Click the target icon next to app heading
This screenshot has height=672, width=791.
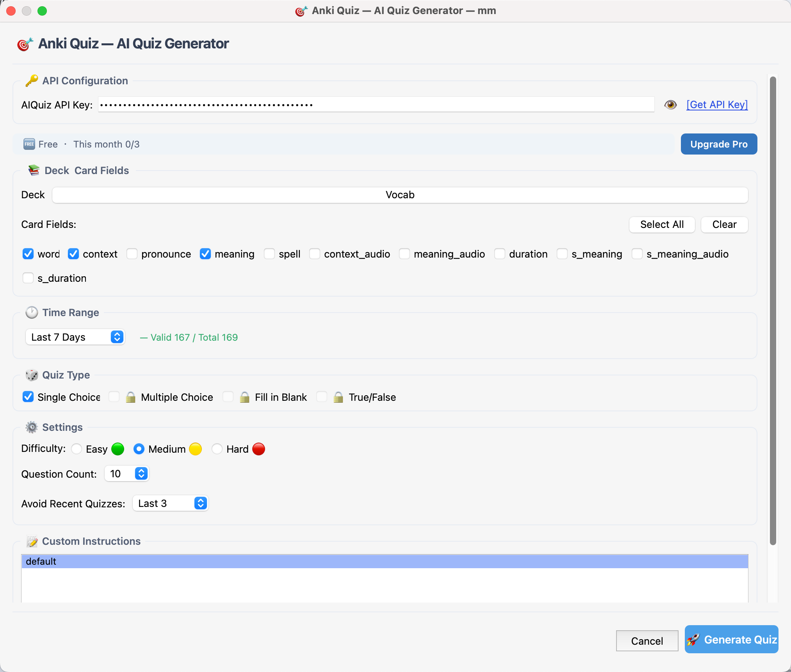25,44
